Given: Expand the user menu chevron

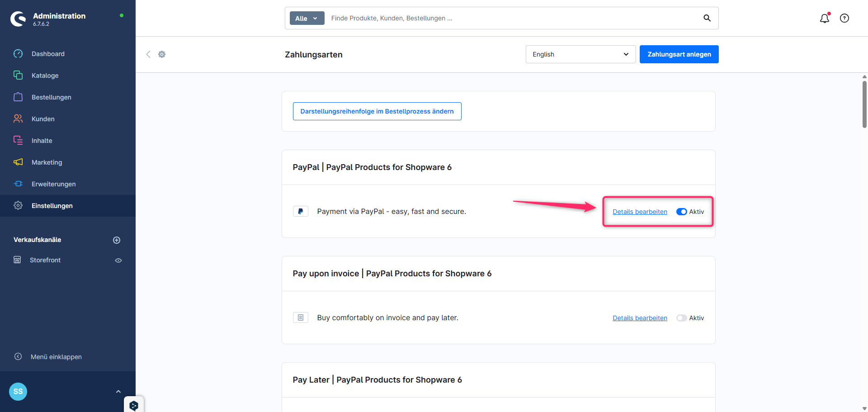Looking at the screenshot, I should (118, 392).
